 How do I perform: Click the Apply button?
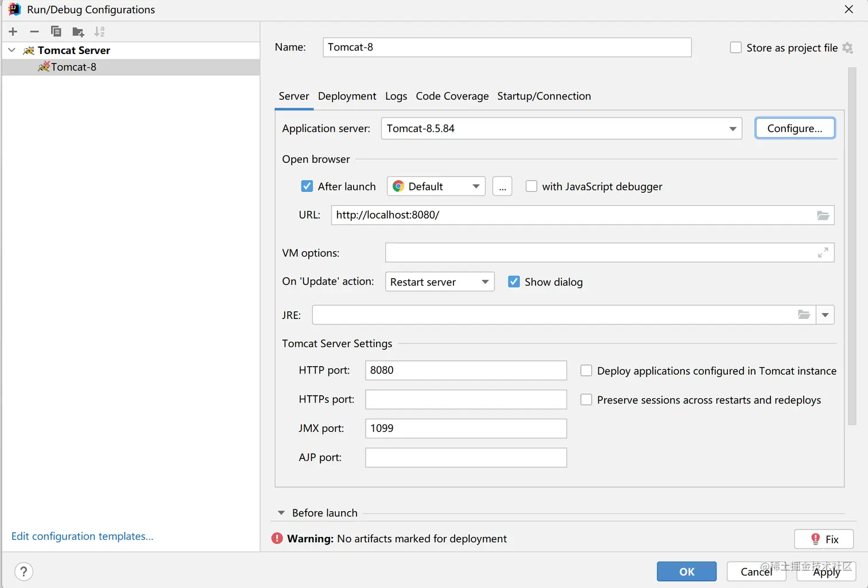point(827,571)
